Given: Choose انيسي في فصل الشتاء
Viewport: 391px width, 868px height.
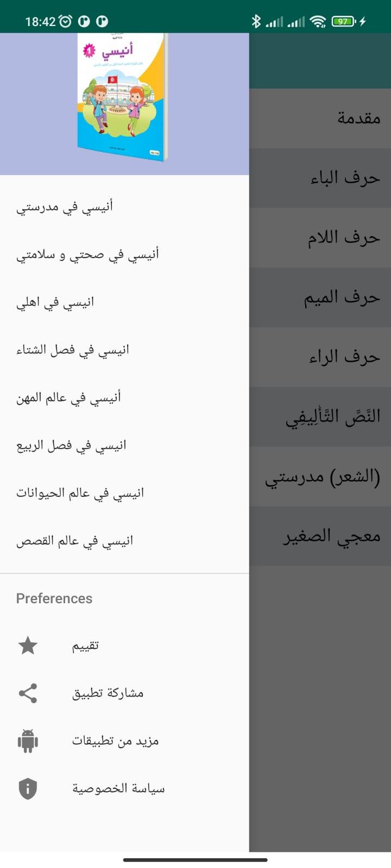Looking at the screenshot, I should 124,349.
